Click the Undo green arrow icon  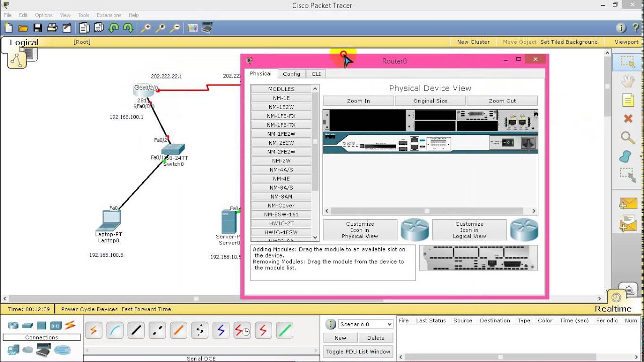click(x=114, y=28)
